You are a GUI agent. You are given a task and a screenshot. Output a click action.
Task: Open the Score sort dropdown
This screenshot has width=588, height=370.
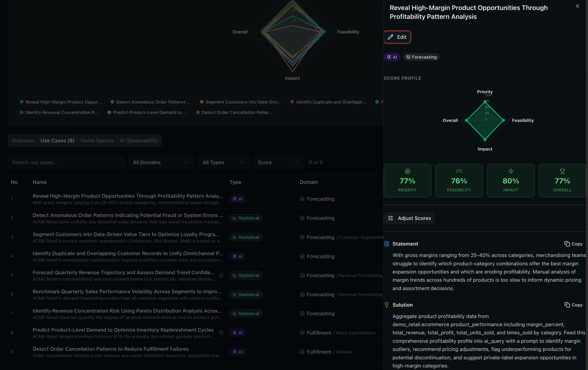pyautogui.click(x=279, y=163)
